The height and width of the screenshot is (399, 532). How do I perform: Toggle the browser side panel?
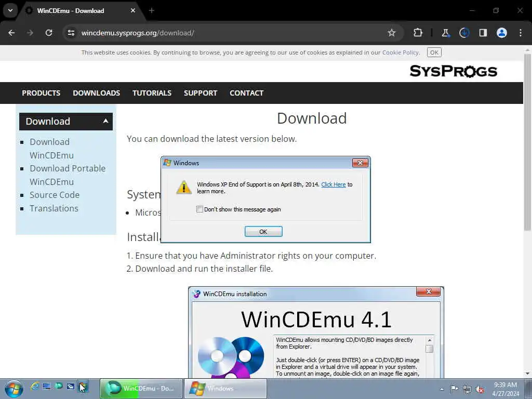tap(483, 33)
